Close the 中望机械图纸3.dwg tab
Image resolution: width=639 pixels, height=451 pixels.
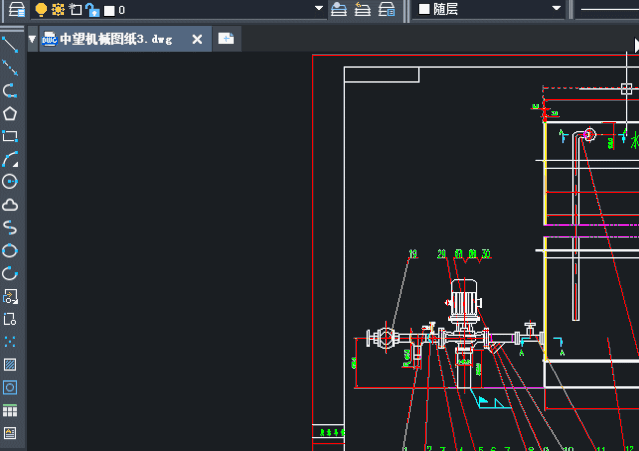[197, 40]
